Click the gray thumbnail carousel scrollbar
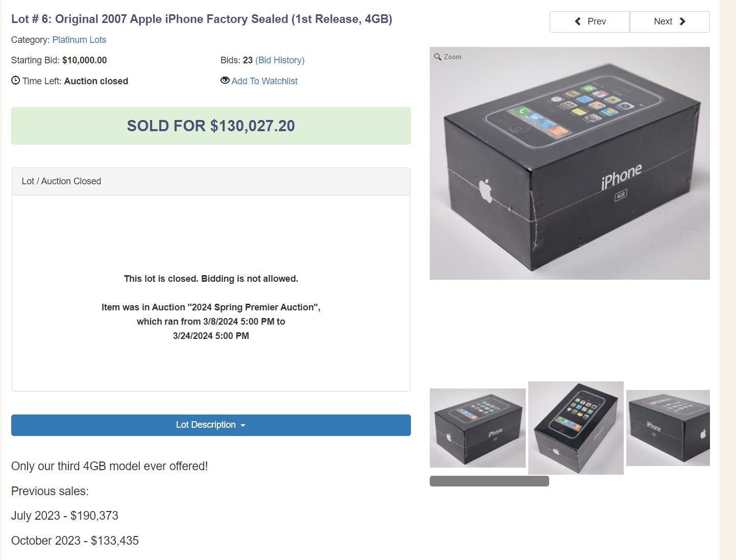 (489, 481)
